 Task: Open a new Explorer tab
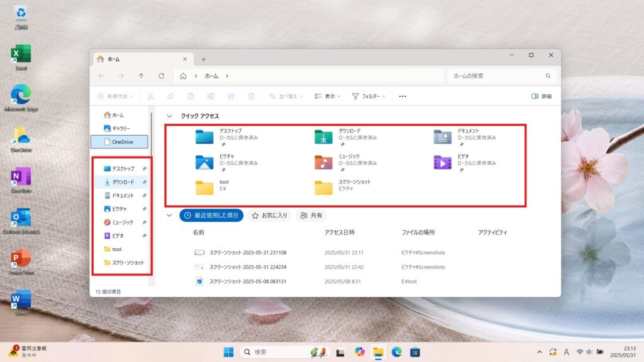click(203, 59)
